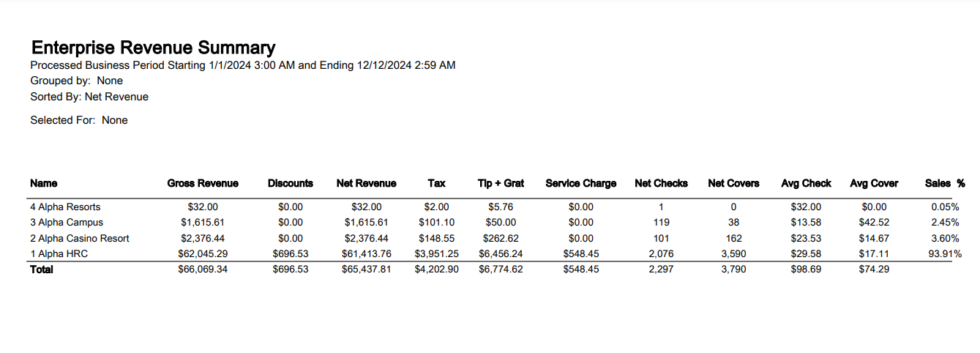The image size is (980, 353).
Task: Click the Sorted By: Net Revenue line
Action: click(89, 97)
